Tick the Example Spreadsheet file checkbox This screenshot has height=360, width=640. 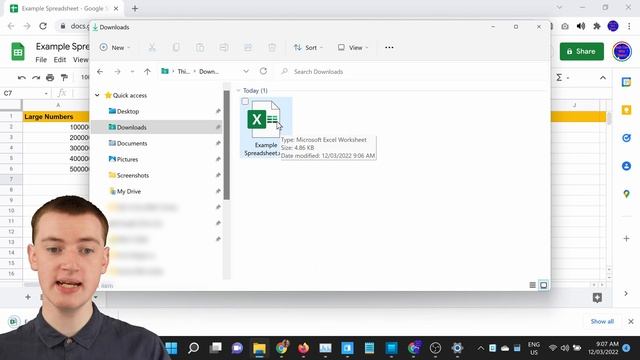245,101
